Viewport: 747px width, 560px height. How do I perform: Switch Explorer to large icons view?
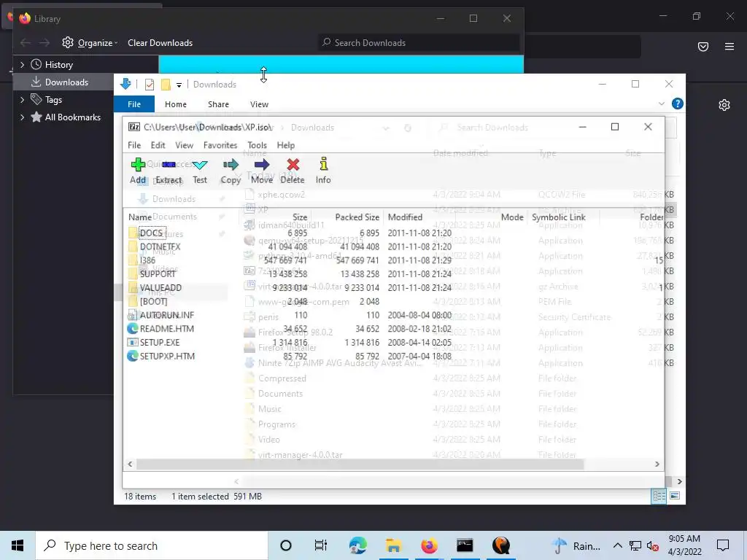tap(675, 496)
